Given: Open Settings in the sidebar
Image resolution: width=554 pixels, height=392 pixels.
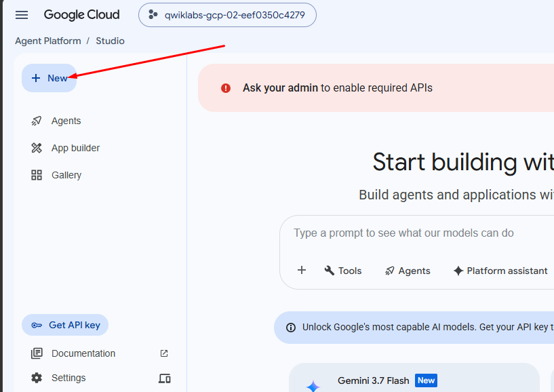Looking at the screenshot, I should tap(68, 378).
